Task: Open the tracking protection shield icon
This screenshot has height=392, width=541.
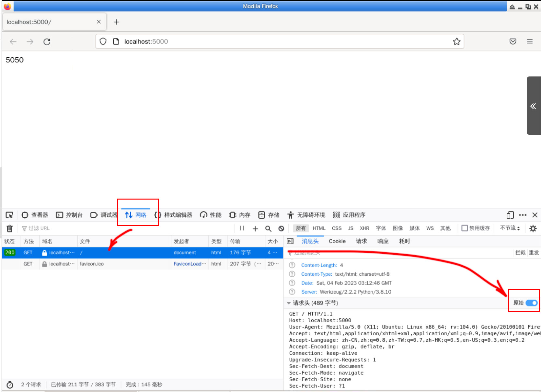Action: [103, 41]
